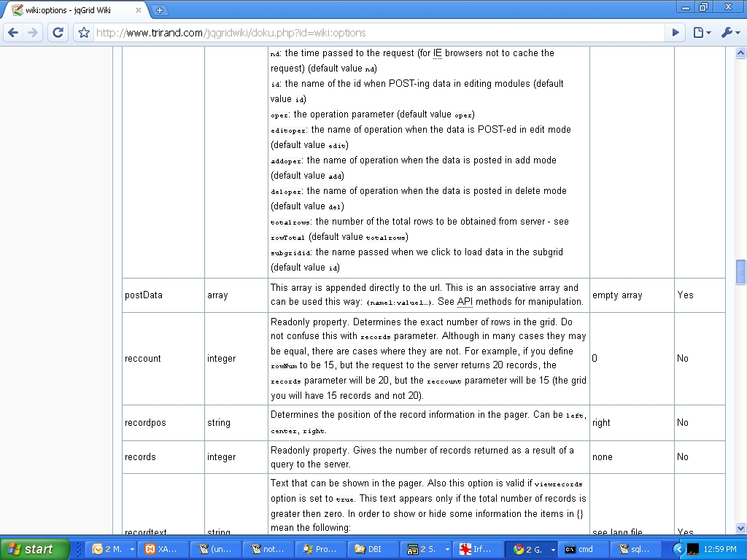The width and height of the screenshot is (747, 560).
Task: Switch to the '(un...' editor taskbar window
Action: tap(217, 549)
